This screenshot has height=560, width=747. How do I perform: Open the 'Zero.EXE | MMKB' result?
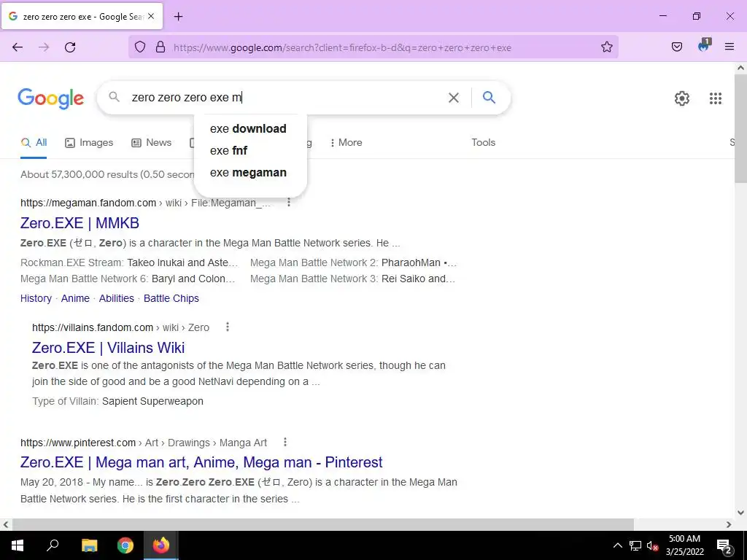coord(80,223)
